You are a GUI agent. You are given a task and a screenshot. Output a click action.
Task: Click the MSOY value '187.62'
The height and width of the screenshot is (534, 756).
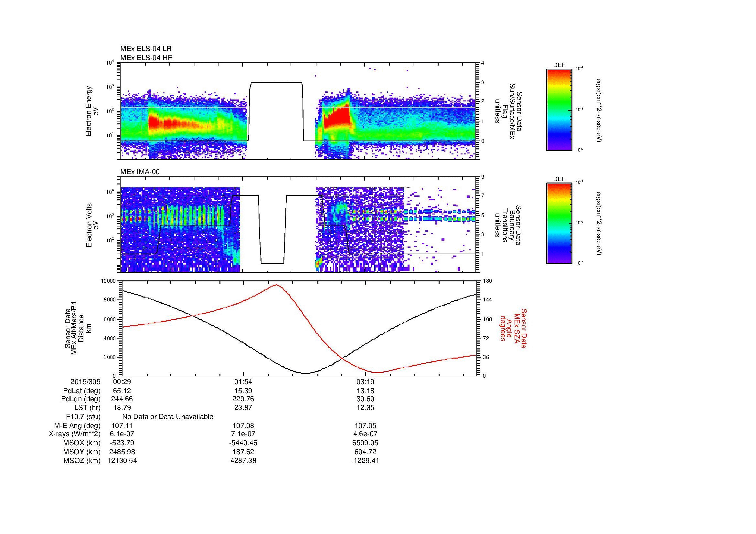[243, 452]
